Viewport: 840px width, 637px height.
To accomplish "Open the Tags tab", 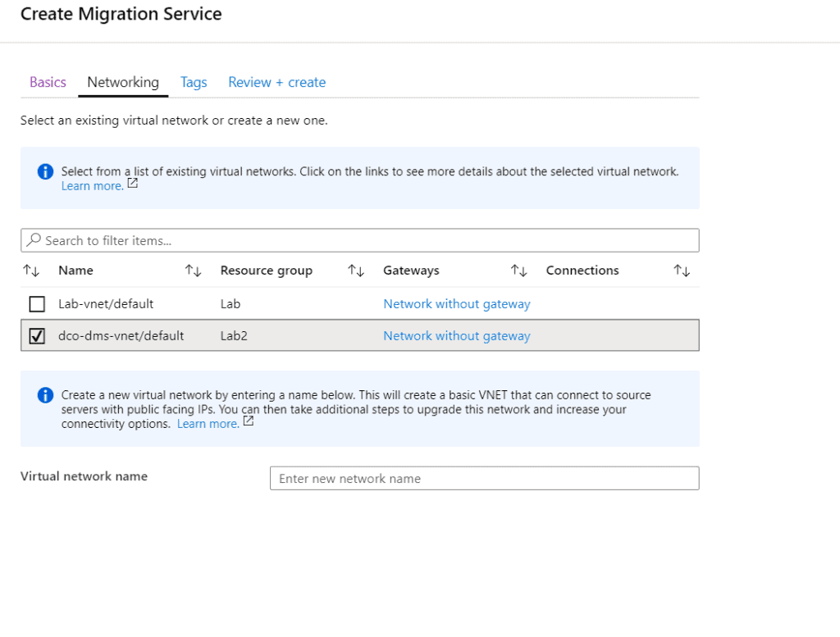I will pos(194,82).
